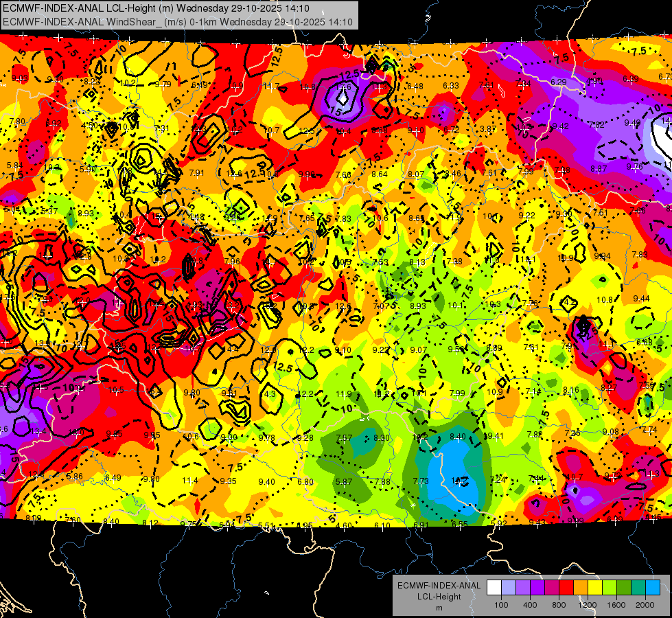The height and width of the screenshot is (618, 672).
Task: Click 'ECMWF-INDEX-ANAL' in the legend box
Action: [x=439, y=586]
